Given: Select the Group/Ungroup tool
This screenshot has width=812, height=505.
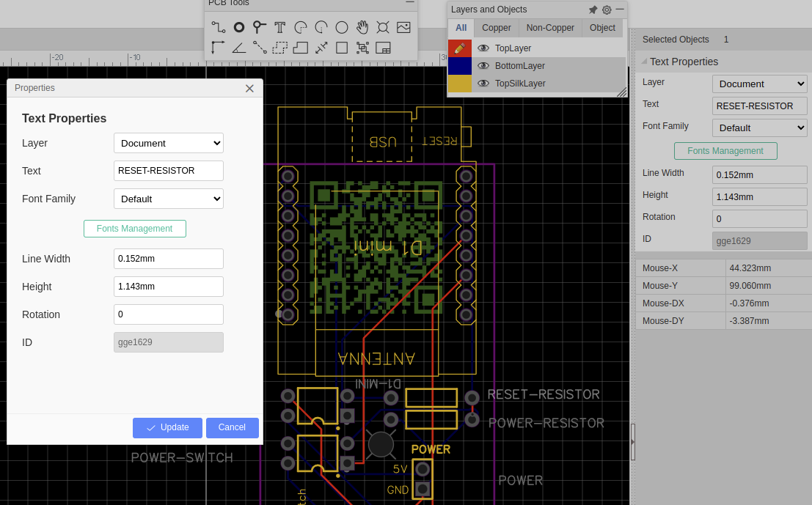Looking at the screenshot, I should coord(362,48).
